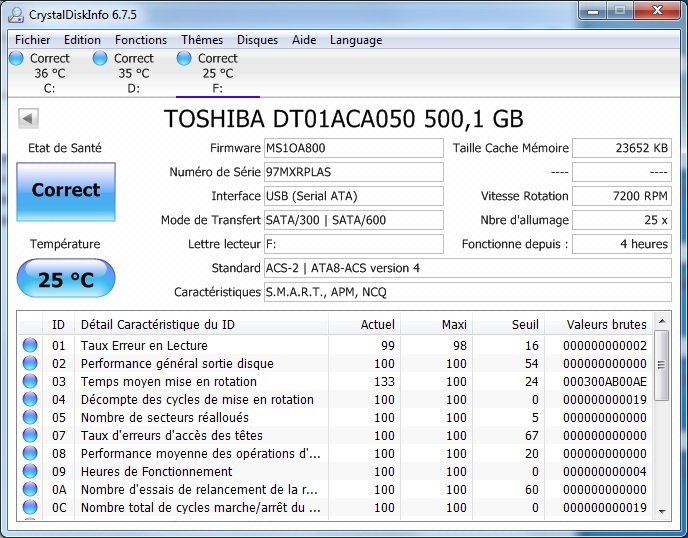Select row Nombre de secteurs réalloués

335,417
